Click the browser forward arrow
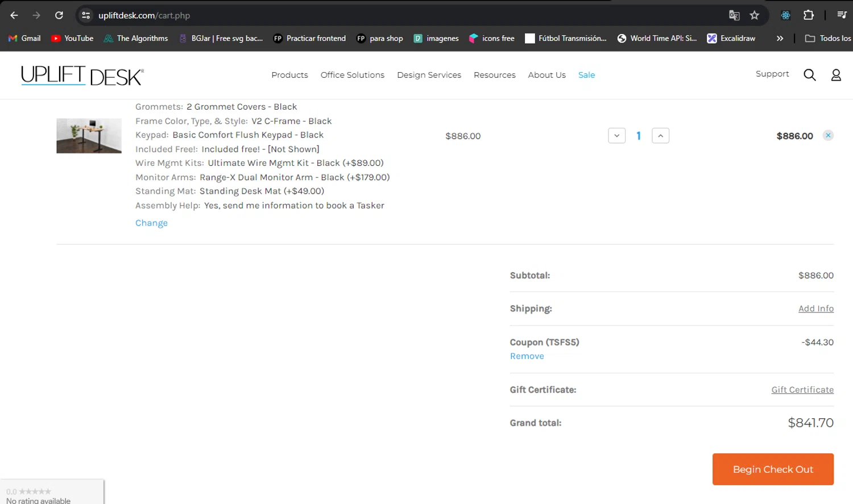 coord(36,15)
